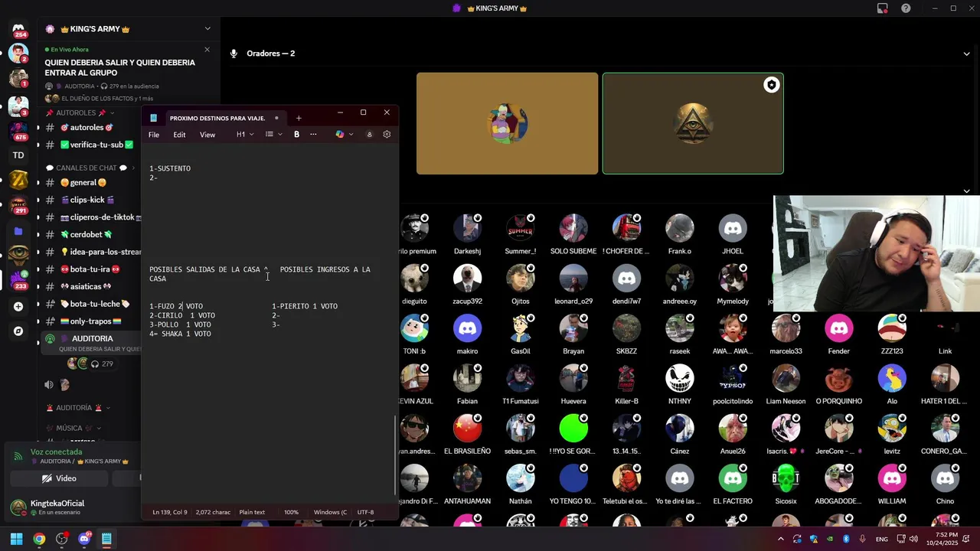Open the Notepad settings gear
Image resolution: width=980 pixels, height=551 pixels.
pos(387,135)
